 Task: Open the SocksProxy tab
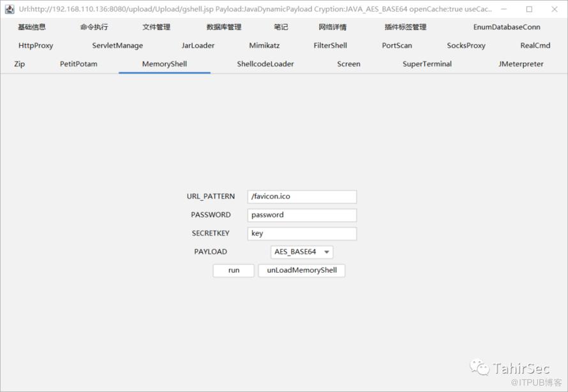(467, 45)
